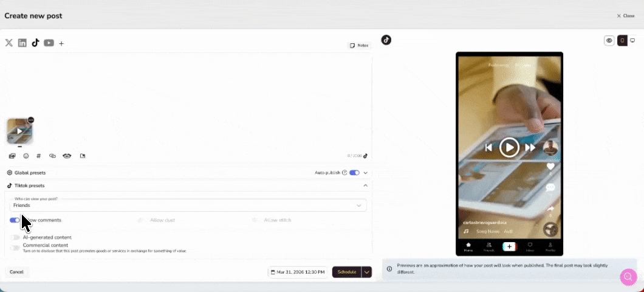Open the emoji picker icon
This screenshot has height=292, width=644.
[26, 156]
